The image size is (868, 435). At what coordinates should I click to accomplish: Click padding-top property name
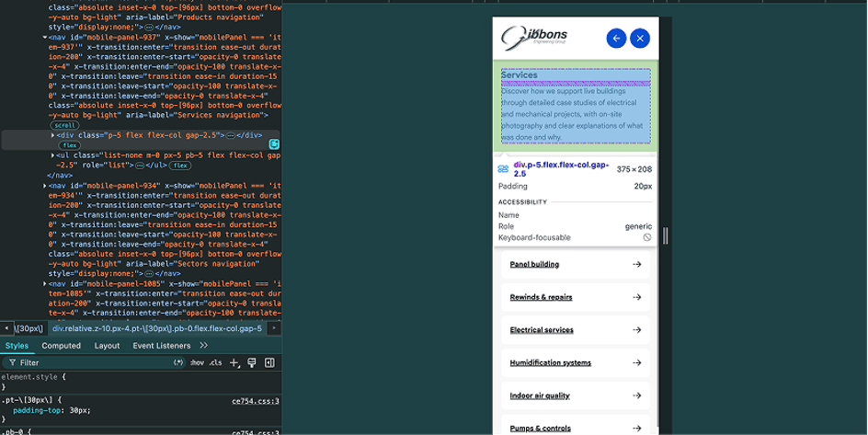36,411
